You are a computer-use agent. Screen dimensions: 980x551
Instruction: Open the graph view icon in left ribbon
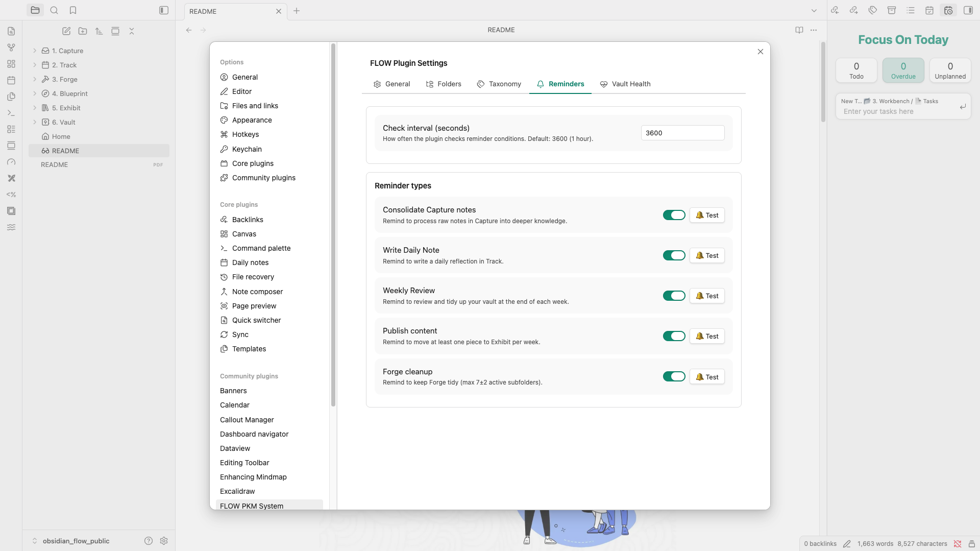coord(11,47)
